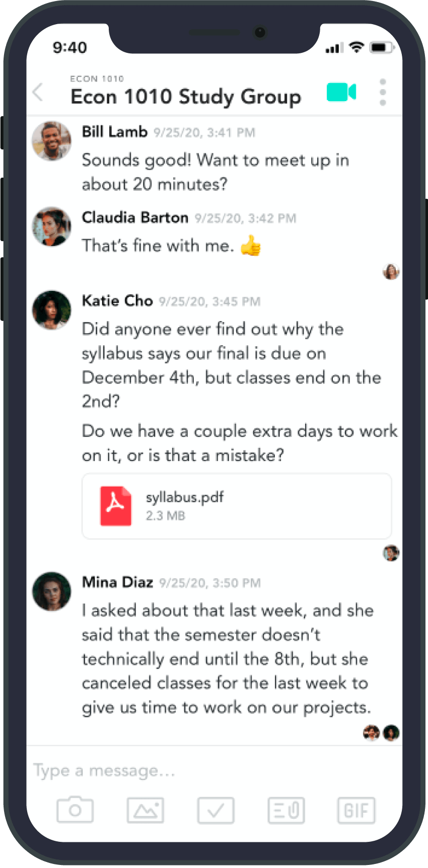The image size is (428, 868).
Task: Start a video call with the group
Action: coord(341,92)
